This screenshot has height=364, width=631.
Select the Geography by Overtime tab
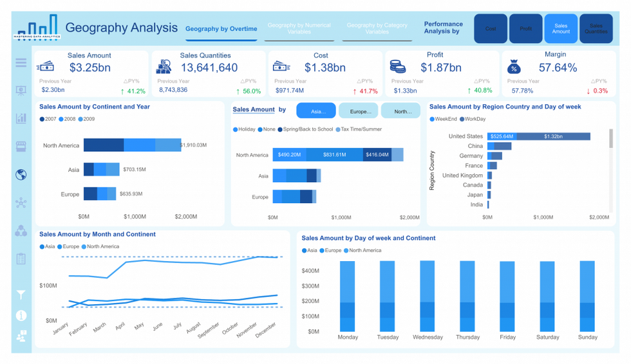[221, 29]
